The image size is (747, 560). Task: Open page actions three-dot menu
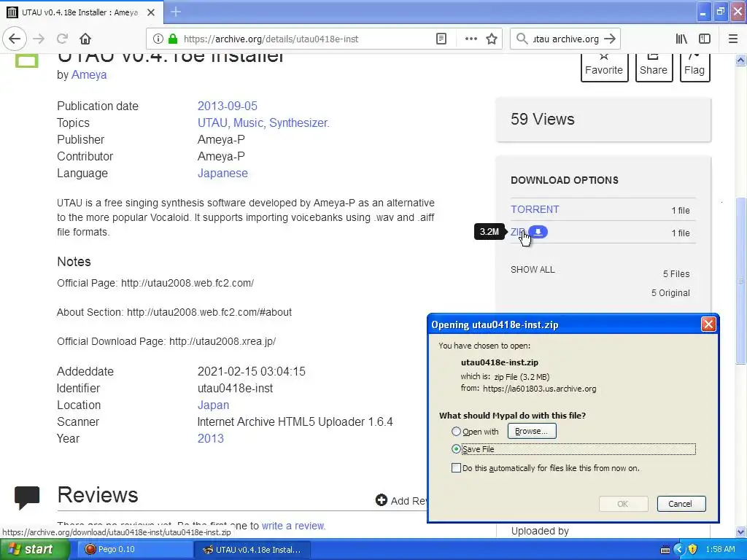coord(471,39)
